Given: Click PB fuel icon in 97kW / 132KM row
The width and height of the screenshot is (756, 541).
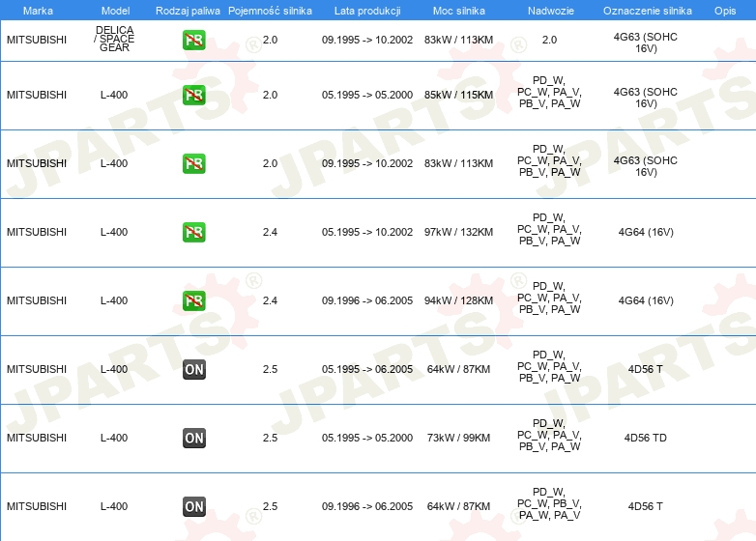Looking at the screenshot, I should point(193,232).
